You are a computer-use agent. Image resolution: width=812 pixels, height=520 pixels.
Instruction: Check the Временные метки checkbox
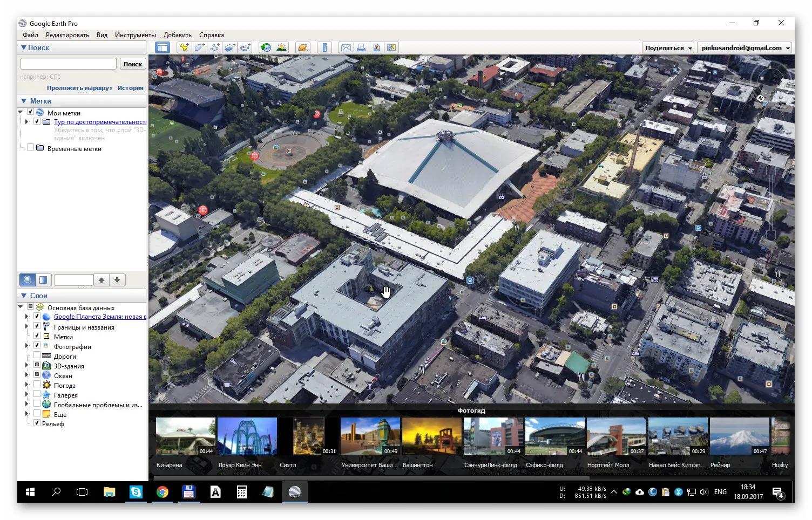coord(30,147)
